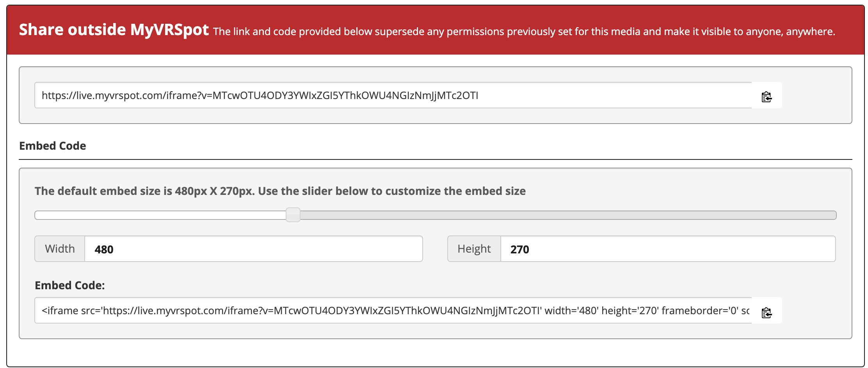Click the 'Width' label
Screen dimensions: 868x368
pos(60,249)
